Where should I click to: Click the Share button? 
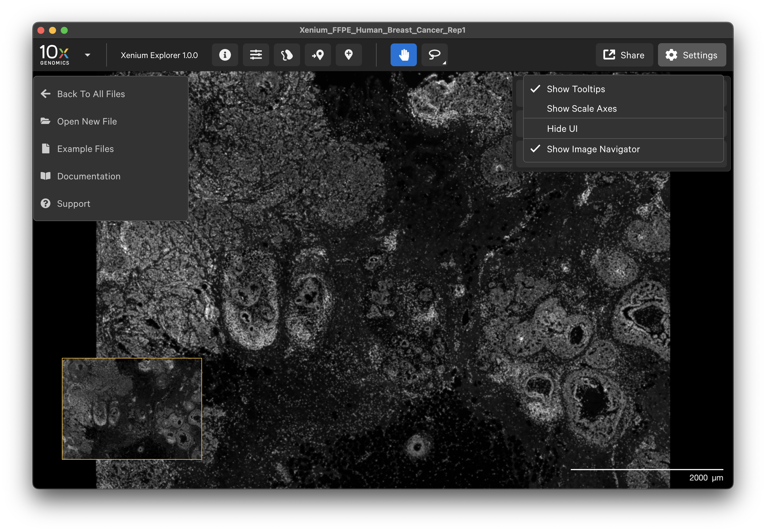[x=624, y=55]
